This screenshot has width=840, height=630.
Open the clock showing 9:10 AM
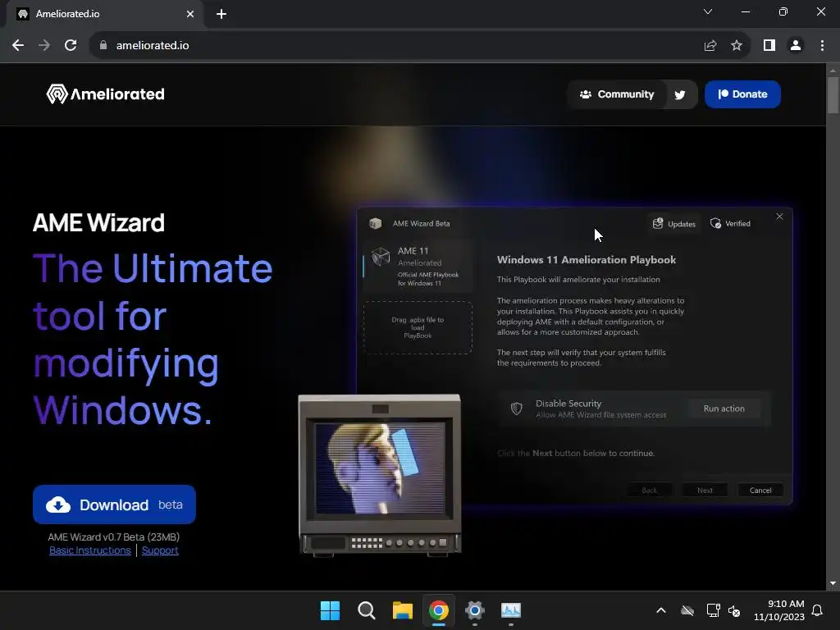coord(779,610)
